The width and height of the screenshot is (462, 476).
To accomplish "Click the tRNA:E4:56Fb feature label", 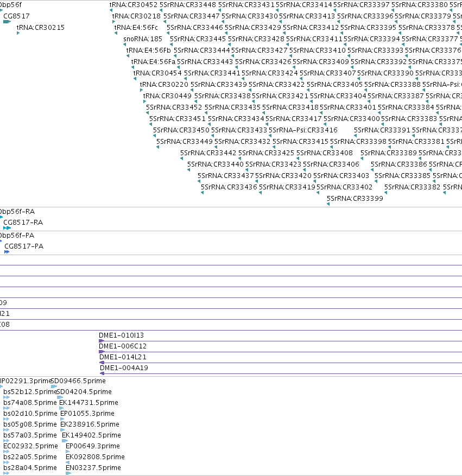I will (148, 50).
